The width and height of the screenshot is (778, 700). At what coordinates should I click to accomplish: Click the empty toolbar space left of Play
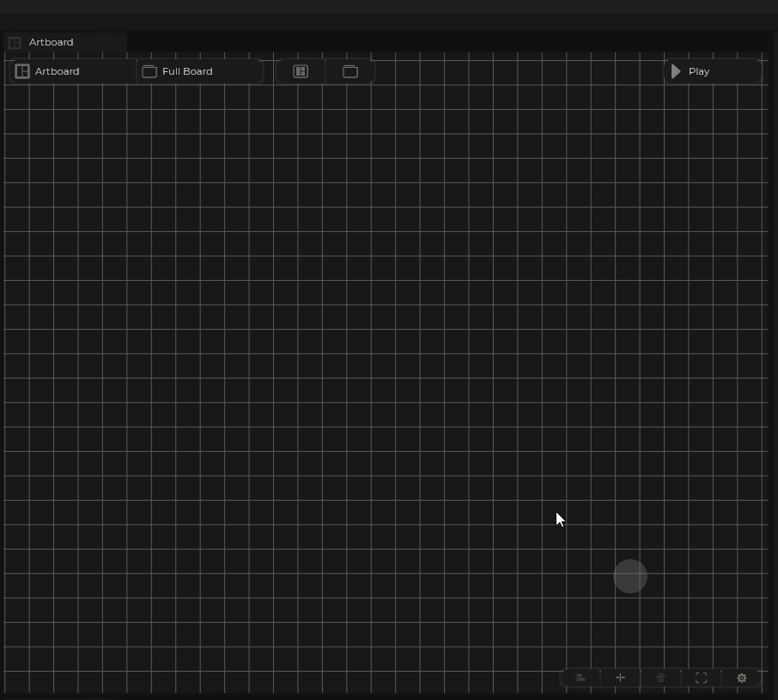(515, 71)
